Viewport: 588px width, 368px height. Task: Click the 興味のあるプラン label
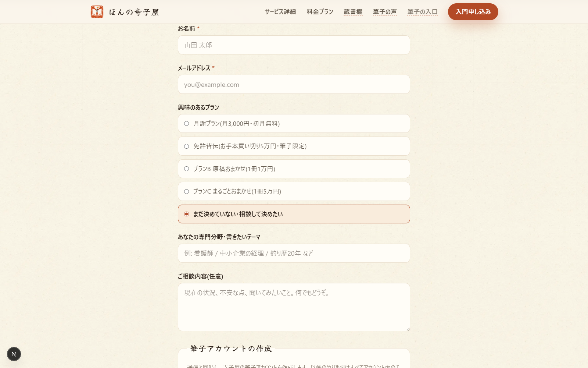pos(198,107)
